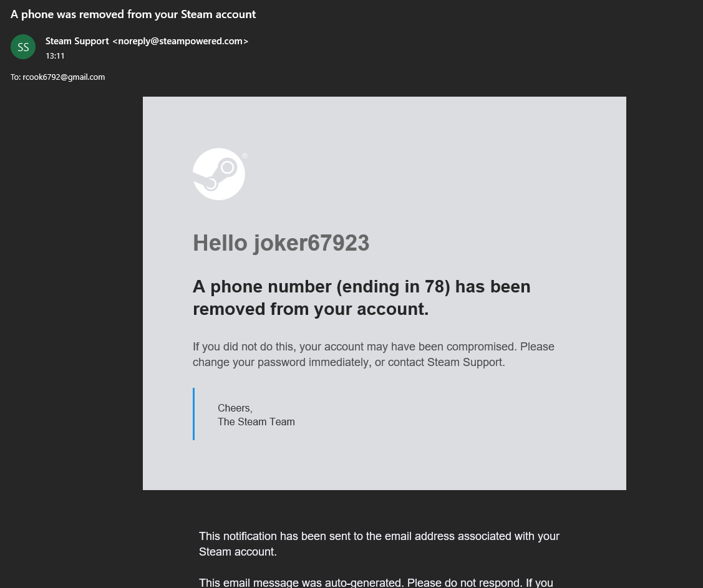Click the "contact Steam Support" text
The height and width of the screenshot is (588, 703).
pyautogui.click(x=445, y=362)
